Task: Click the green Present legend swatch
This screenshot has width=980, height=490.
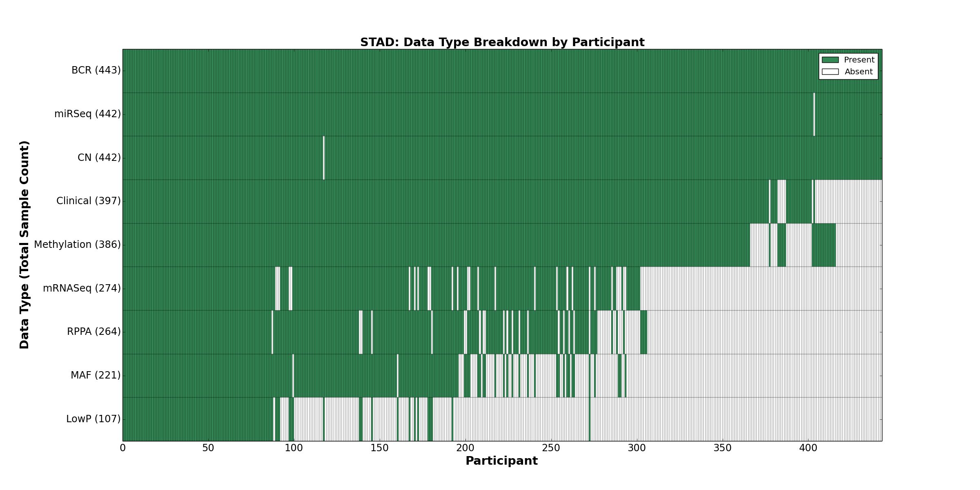Action: [x=830, y=60]
